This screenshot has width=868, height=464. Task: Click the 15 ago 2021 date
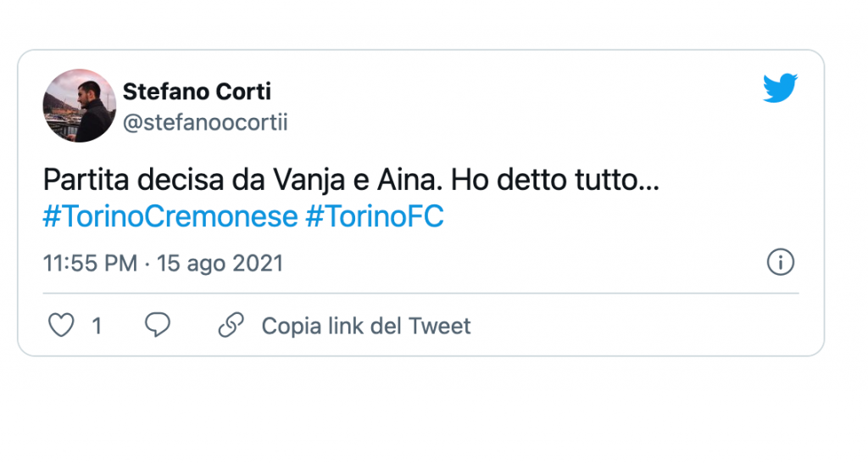tap(220, 264)
